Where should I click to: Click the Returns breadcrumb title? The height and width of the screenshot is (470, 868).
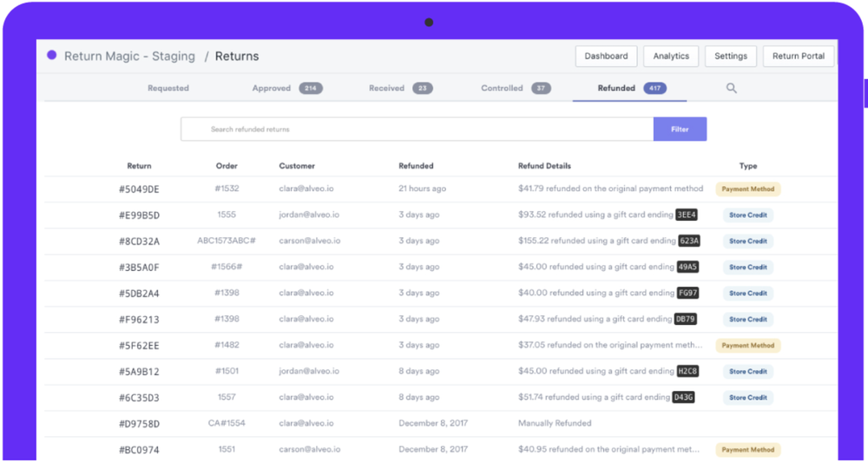(x=237, y=56)
